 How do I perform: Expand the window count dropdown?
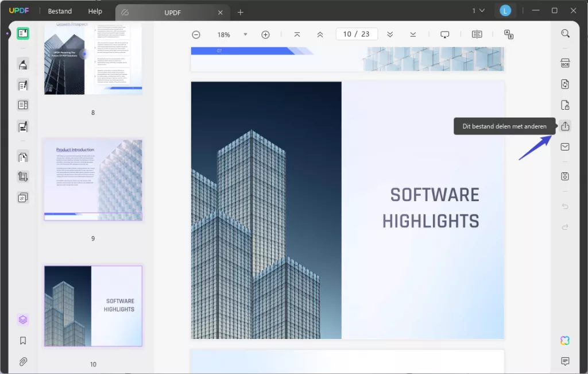click(478, 11)
